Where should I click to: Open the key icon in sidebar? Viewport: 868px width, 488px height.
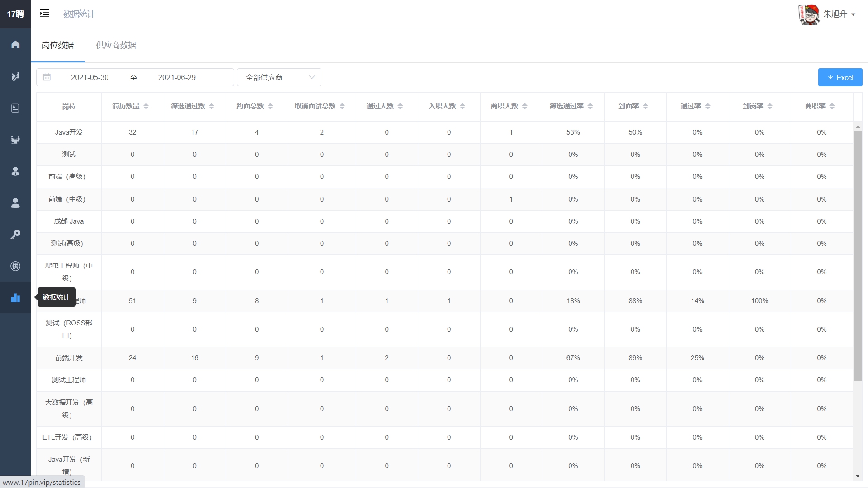[15, 235]
